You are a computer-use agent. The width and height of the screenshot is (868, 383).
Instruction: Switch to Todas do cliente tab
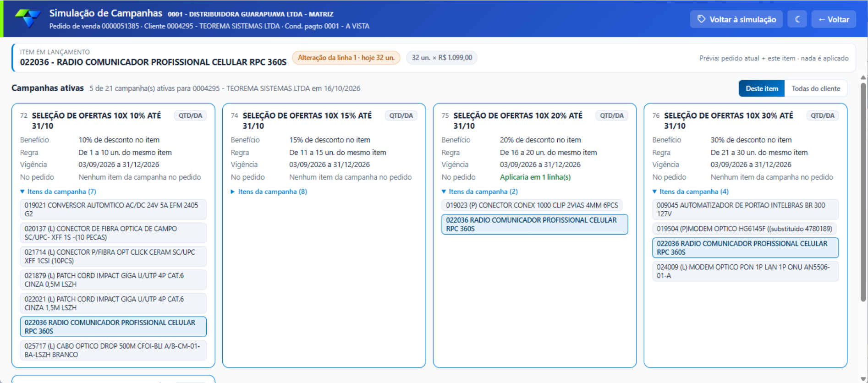[816, 88]
